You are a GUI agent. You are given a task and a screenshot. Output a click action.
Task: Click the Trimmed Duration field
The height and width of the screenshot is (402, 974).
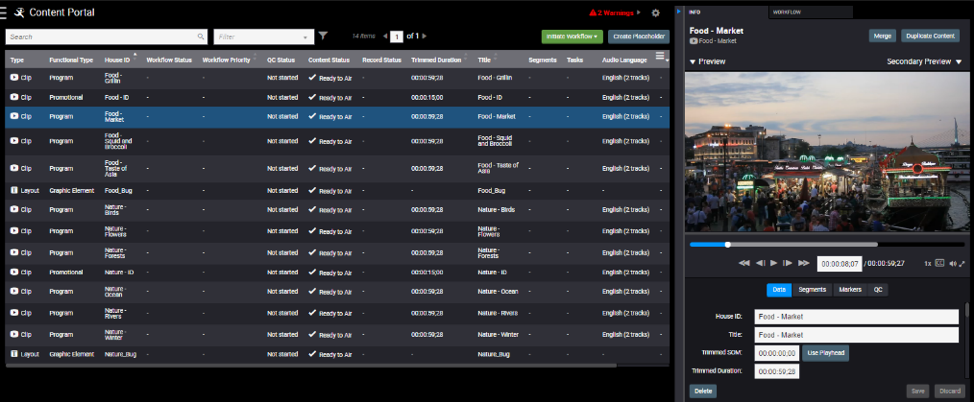pos(776,372)
